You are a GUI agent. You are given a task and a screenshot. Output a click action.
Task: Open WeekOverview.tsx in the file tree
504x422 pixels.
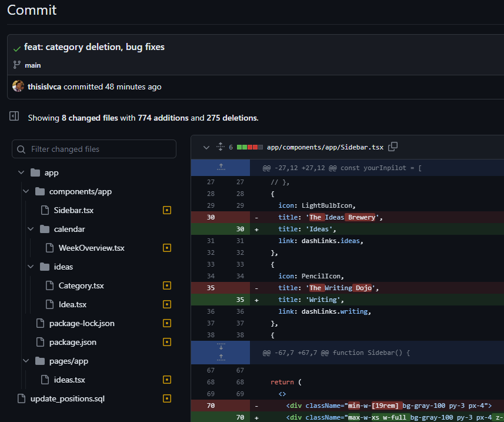(91, 248)
